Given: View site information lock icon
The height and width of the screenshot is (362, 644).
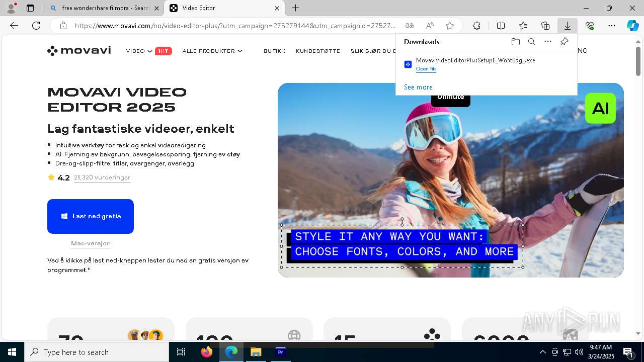Looking at the screenshot, I should point(63,26).
